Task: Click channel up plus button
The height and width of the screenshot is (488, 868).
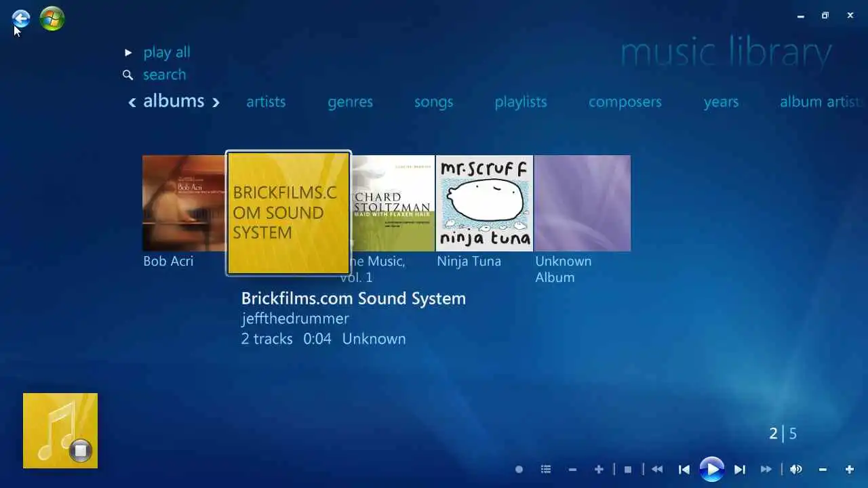Action: pos(599,469)
